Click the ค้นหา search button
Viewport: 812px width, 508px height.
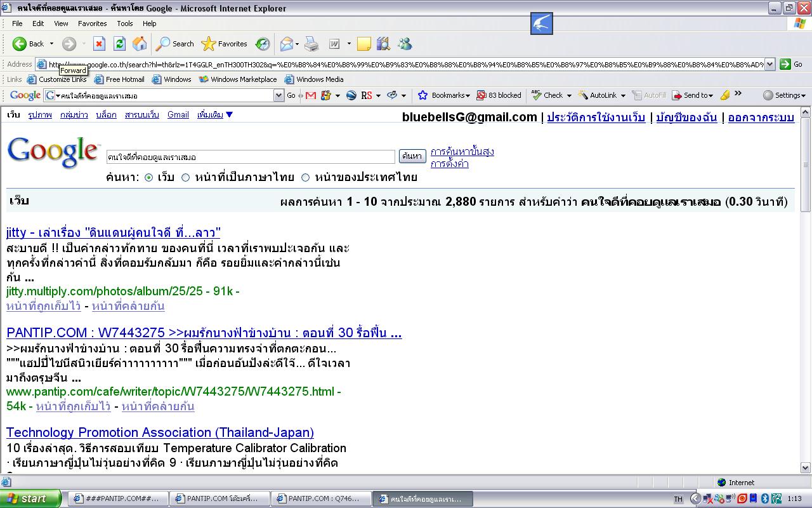pyautogui.click(x=412, y=156)
